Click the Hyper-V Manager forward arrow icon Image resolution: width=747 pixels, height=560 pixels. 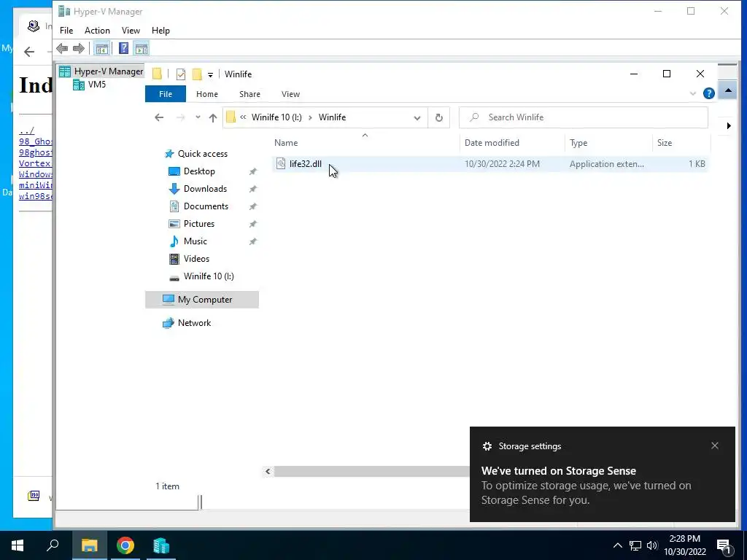pos(79,48)
